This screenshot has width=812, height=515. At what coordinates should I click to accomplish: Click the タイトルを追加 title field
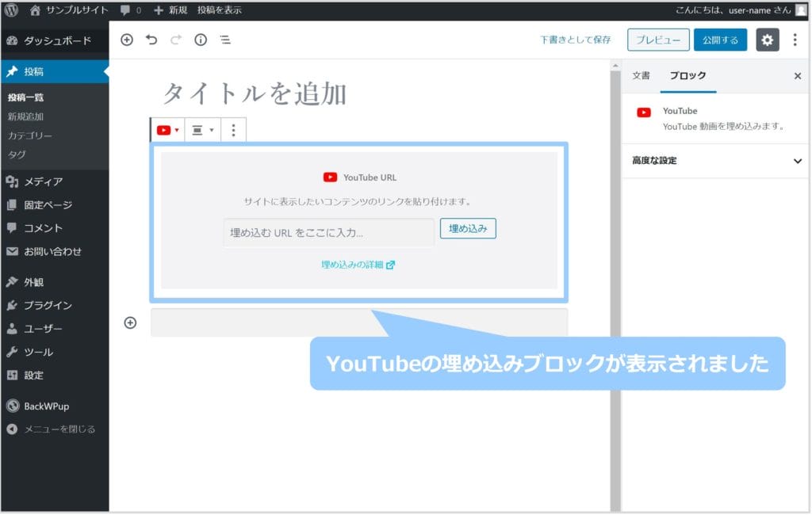pos(255,94)
